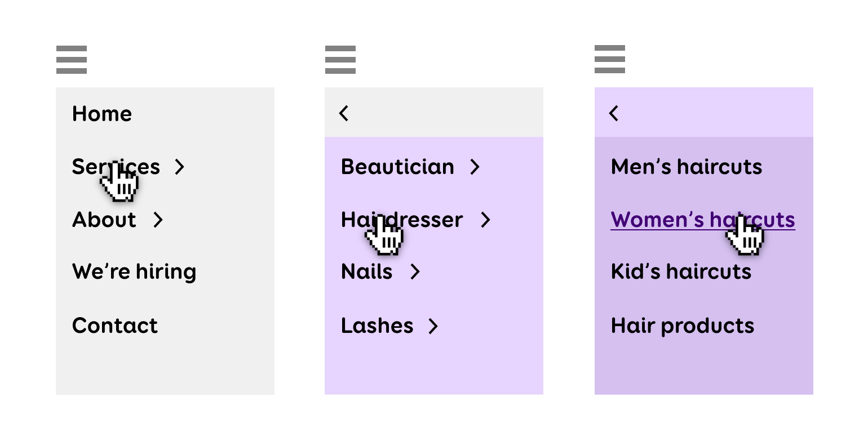Expand the Nails chevron arrow
This screenshot has width=868, height=445.
(x=415, y=272)
